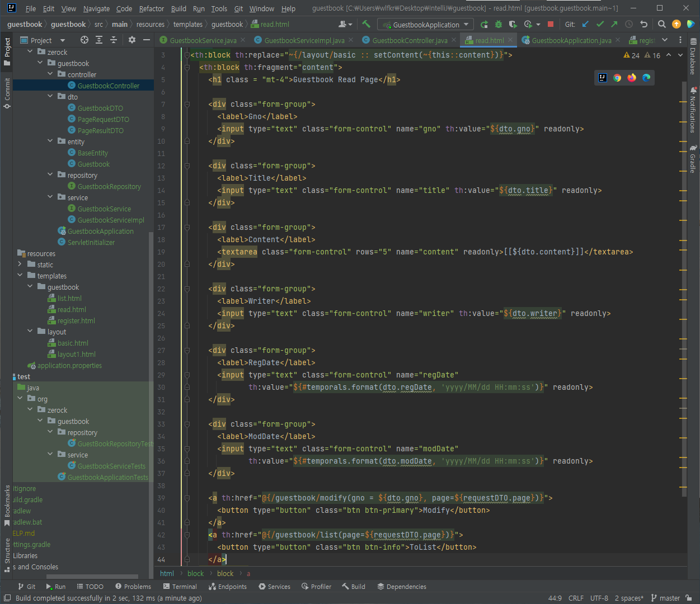Collapse the templates folder
Viewport: 700px width, 604px height.
click(20, 275)
